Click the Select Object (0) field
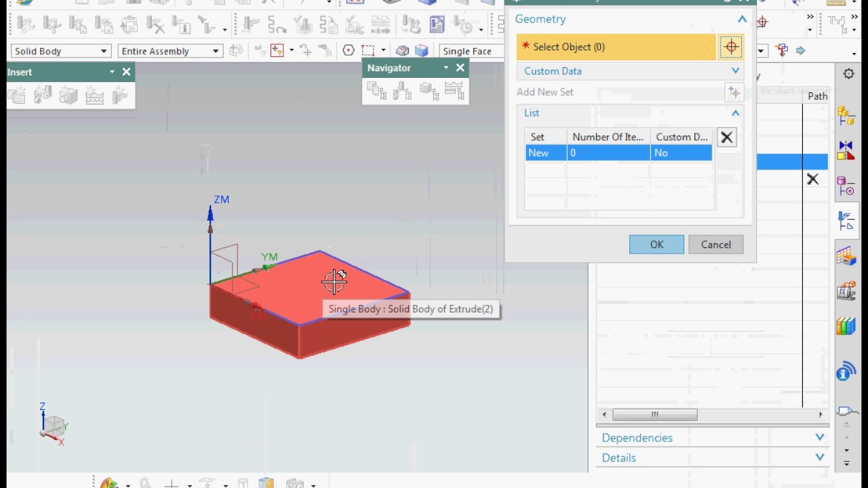The height and width of the screenshot is (488, 868). pos(616,47)
